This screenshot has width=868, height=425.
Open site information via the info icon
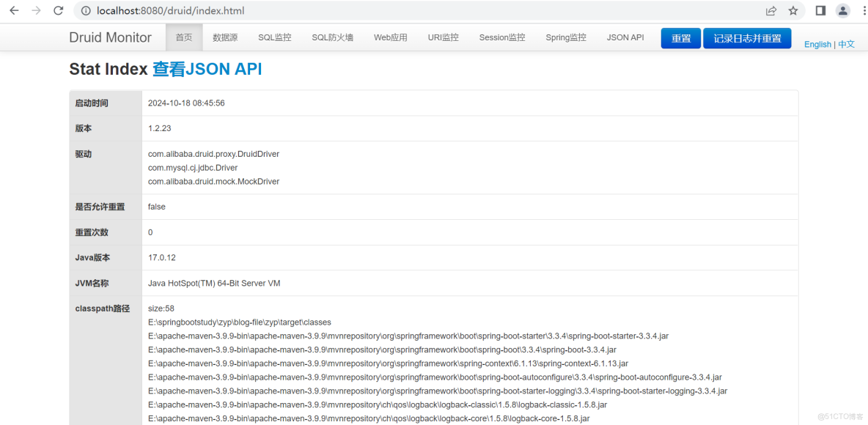pos(87,10)
